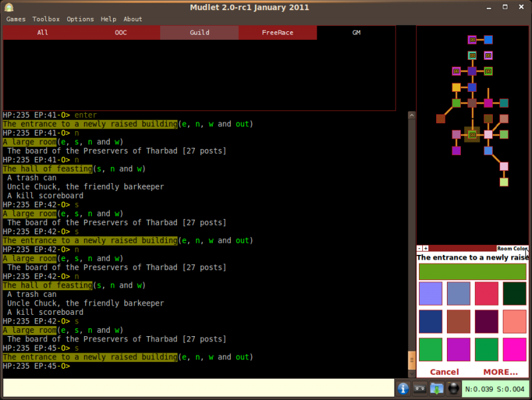The width and height of the screenshot is (532, 400).
Task: Click the Mudlet application icon in title bar
Action: click(9, 7)
